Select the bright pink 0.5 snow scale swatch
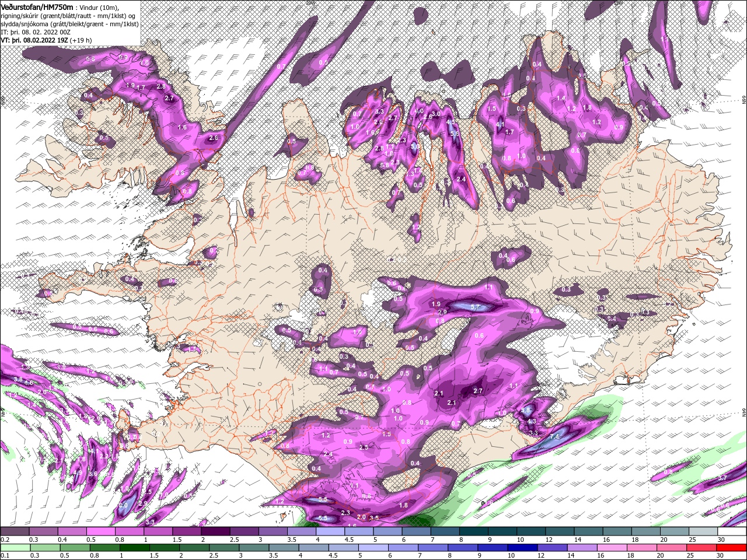The image size is (747, 560). click(x=100, y=531)
